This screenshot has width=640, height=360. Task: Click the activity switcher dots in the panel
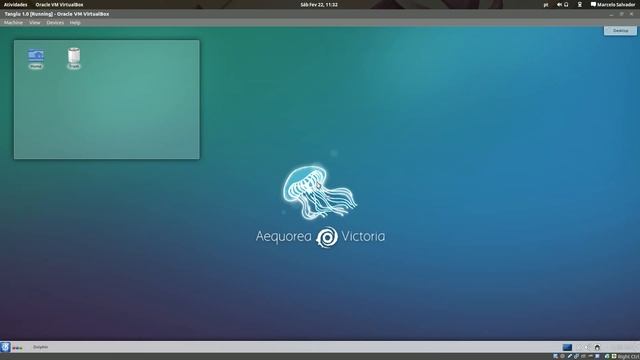(x=17, y=348)
